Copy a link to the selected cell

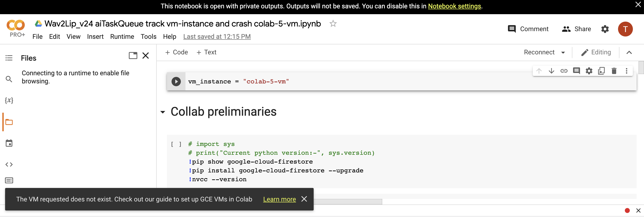(x=564, y=71)
